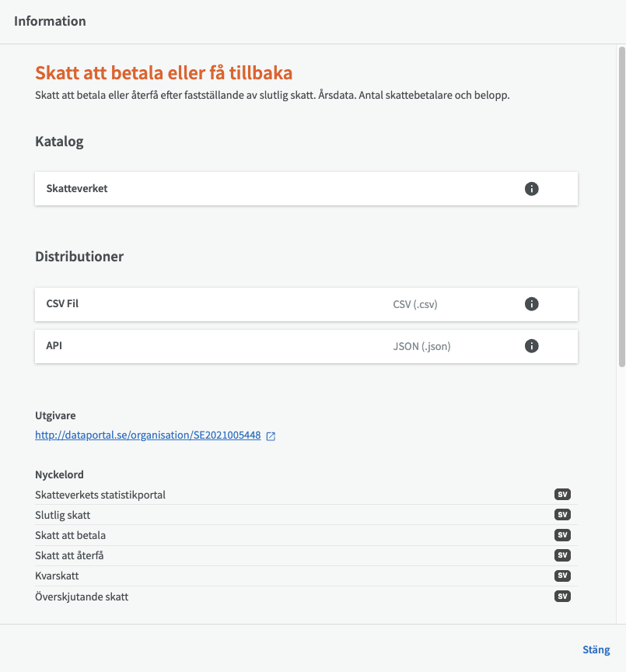Click the Skatt att betala keyword
The width and height of the screenshot is (626, 672).
(x=71, y=535)
